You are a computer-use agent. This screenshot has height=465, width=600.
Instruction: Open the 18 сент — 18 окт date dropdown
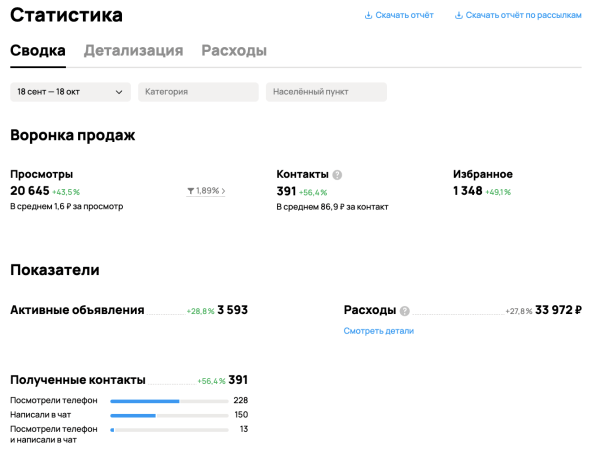(70, 92)
